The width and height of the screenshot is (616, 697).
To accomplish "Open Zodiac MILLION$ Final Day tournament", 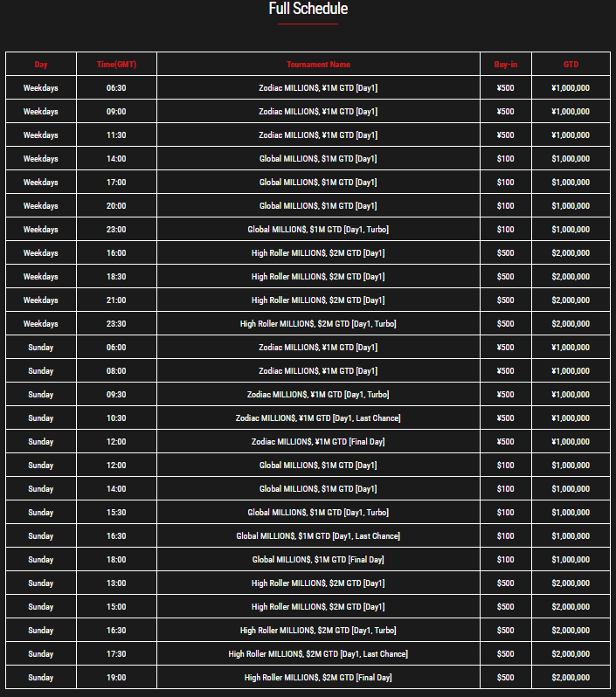I will 318,442.
